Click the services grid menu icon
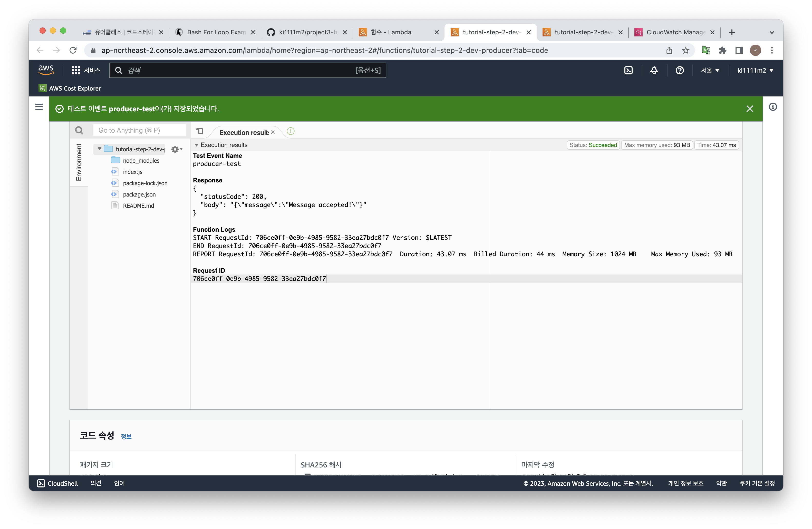Image resolution: width=812 pixels, height=529 pixels. [76, 70]
